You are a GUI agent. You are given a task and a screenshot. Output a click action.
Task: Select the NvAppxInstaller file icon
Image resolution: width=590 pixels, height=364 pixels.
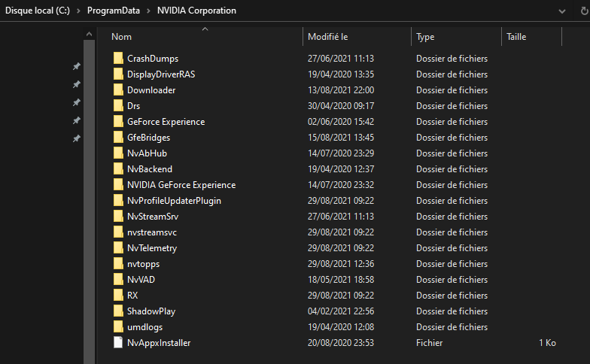(118, 343)
